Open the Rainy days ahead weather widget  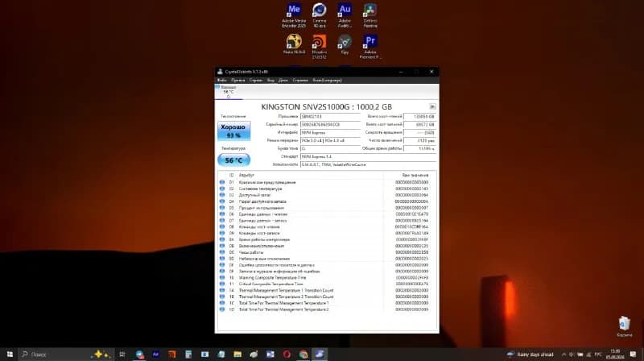[530, 354]
